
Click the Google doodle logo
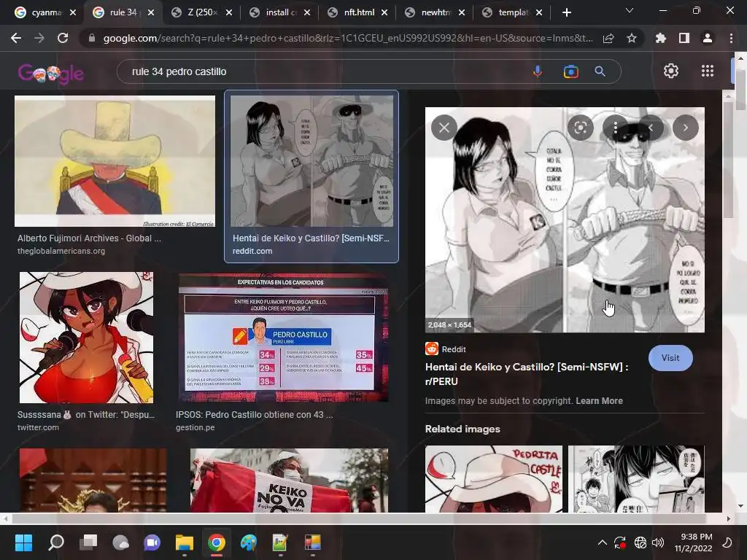coord(50,73)
